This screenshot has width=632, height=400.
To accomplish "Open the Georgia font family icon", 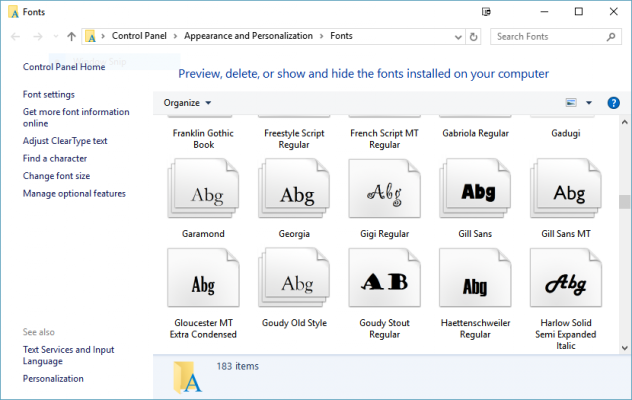I will (294, 188).
